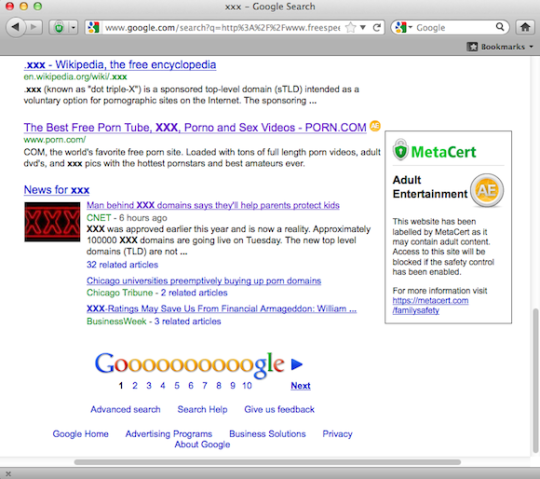
Task: Go to results page 2
Action: click(135, 385)
